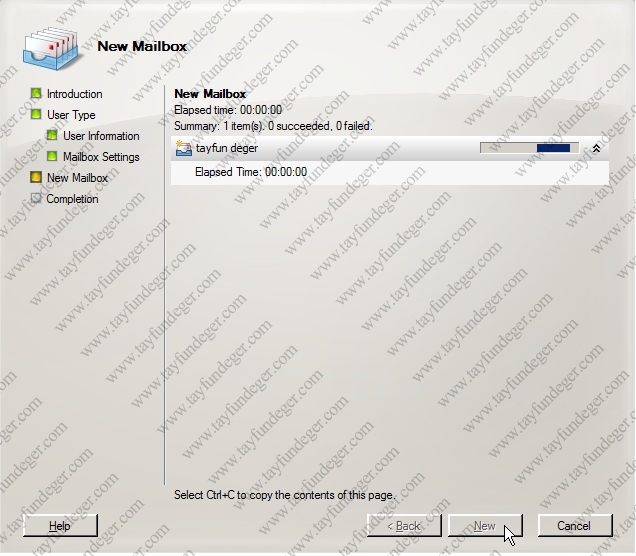
Task: Select the User Information wizard step
Action: click(x=101, y=136)
